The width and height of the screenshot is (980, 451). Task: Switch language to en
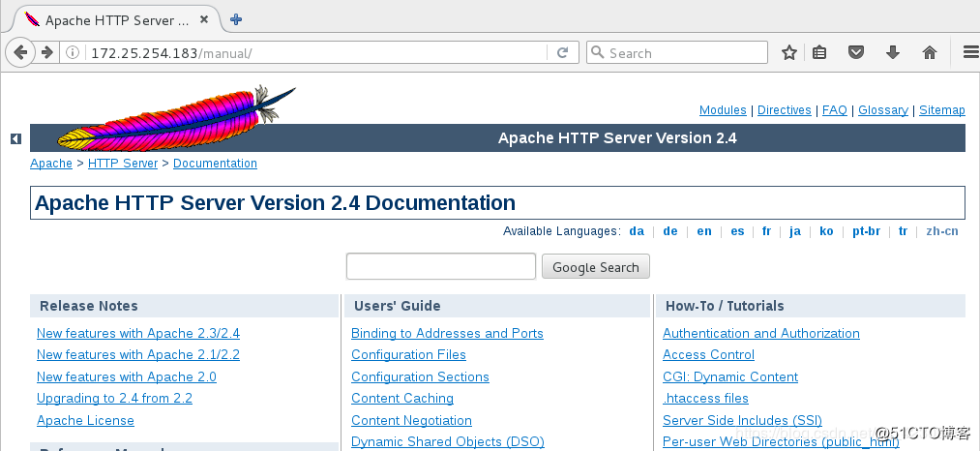(704, 231)
